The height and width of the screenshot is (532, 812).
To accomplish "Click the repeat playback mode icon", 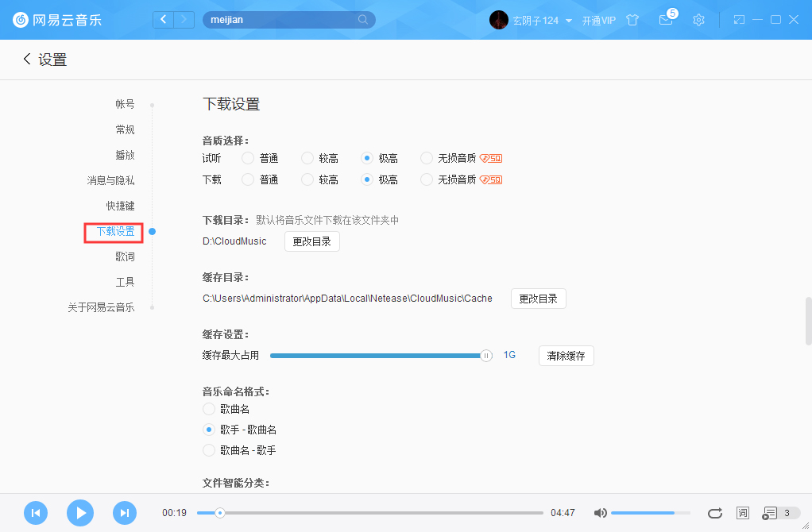I will pyautogui.click(x=714, y=513).
